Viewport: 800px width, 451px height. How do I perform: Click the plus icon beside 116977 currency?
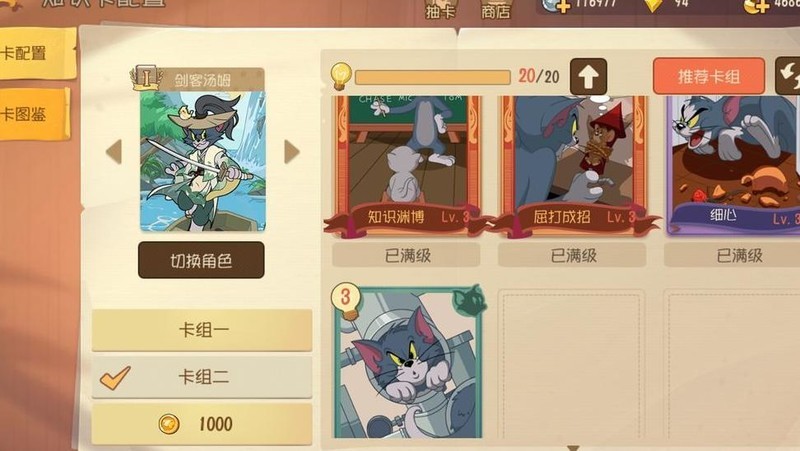coord(562,6)
